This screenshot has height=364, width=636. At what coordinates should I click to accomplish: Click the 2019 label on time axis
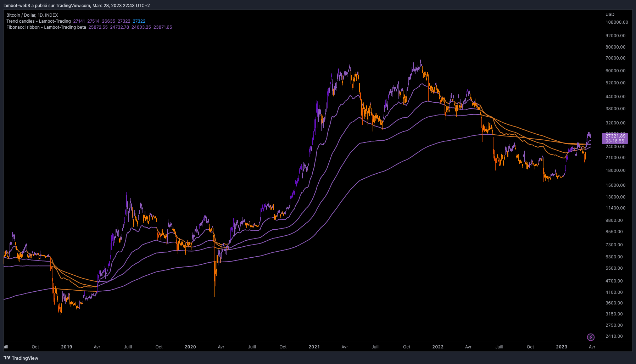(x=67, y=347)
